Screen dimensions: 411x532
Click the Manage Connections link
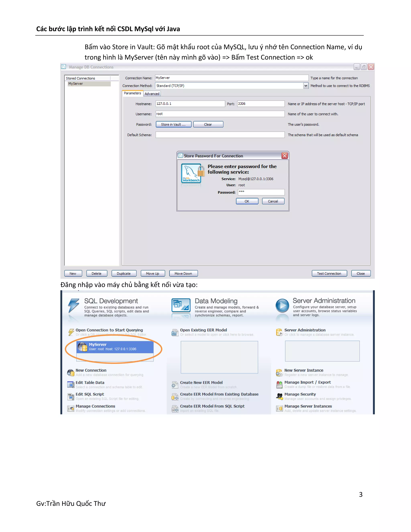(x=96, y=406)
